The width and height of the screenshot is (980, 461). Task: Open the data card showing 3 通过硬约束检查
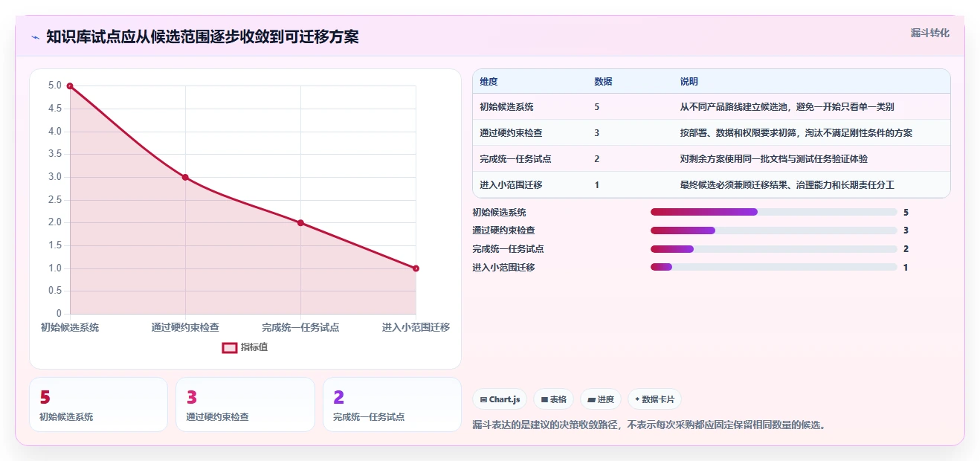(245, 404)
